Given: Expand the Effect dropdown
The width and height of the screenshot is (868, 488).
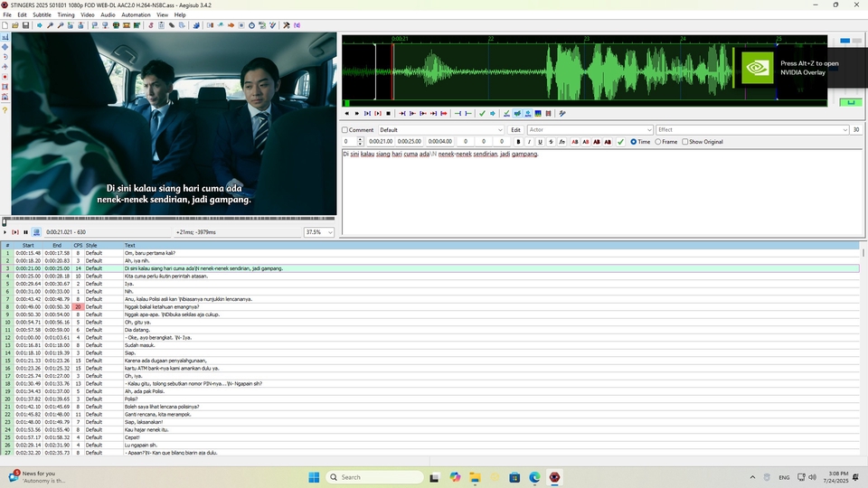Looking at the screenshot, I should click(x=751, y=130).
